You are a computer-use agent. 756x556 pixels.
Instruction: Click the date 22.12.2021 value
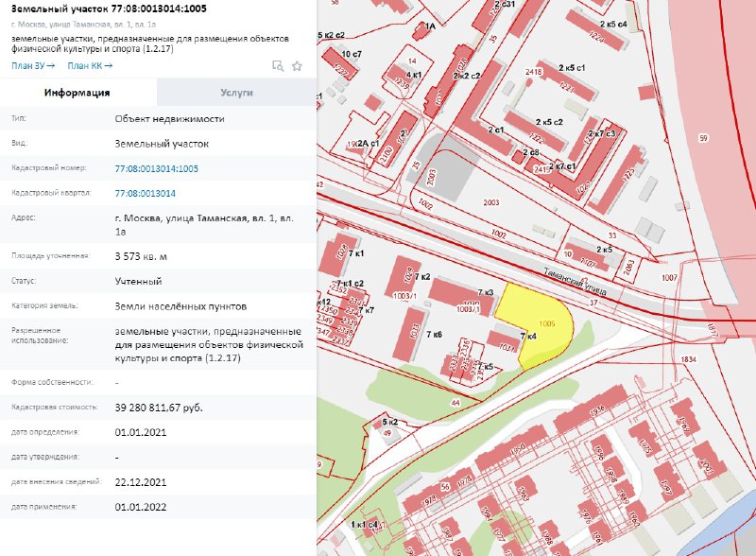(x=141, y=482)
